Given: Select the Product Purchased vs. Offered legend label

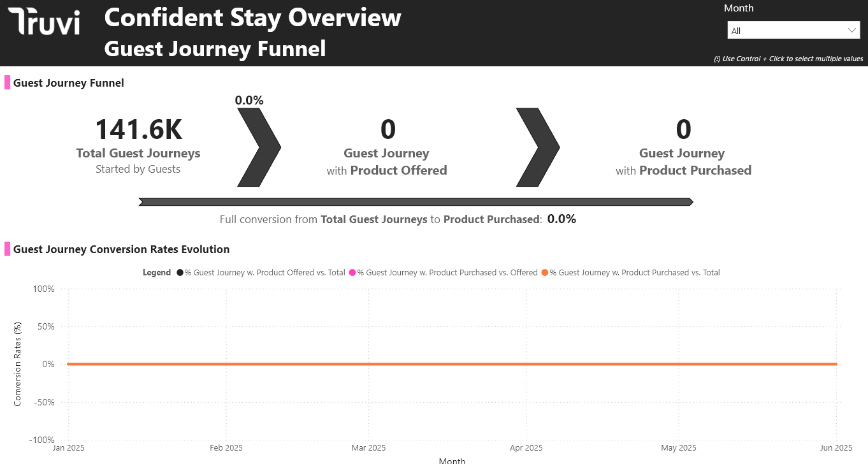Looking at the screenshot, I should pos(447,273).
